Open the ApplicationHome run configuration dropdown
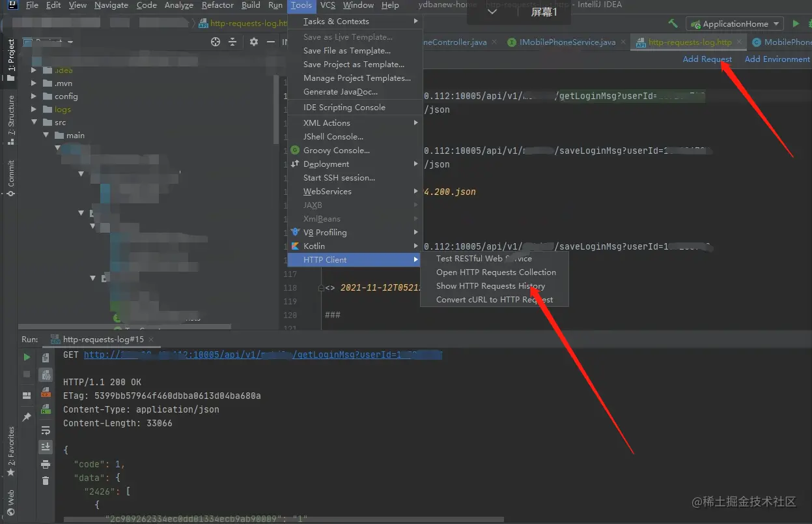Screen dimensions: 812x524 pos(735,23)
